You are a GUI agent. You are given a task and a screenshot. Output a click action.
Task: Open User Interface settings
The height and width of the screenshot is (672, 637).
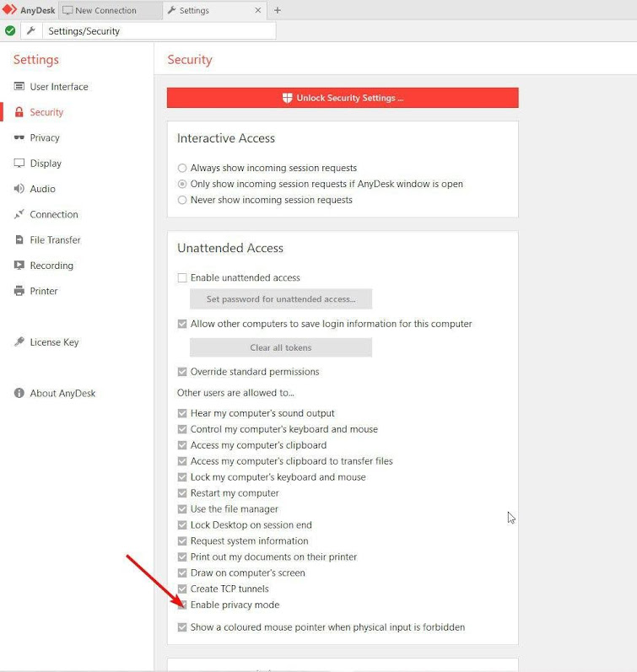[x=59, y=87]
